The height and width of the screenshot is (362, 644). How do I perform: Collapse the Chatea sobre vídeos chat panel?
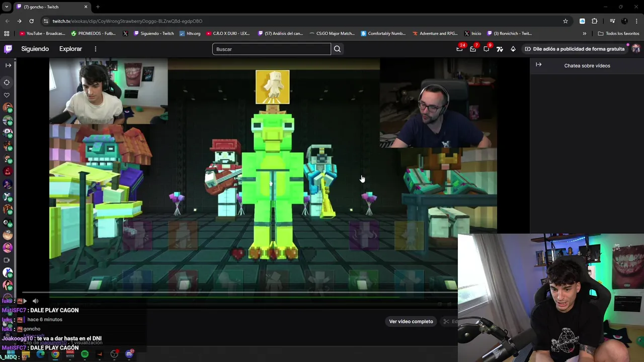click(x=538, y=65)
